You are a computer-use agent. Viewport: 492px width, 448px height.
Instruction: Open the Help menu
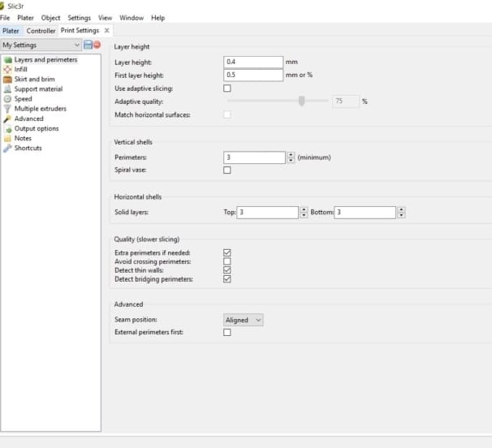point(158,18)
